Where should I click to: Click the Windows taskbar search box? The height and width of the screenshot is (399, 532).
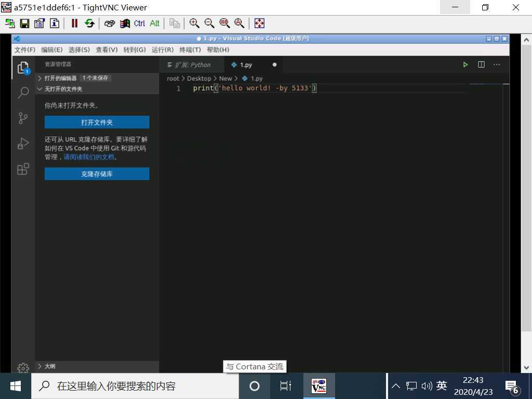(135, 386)
